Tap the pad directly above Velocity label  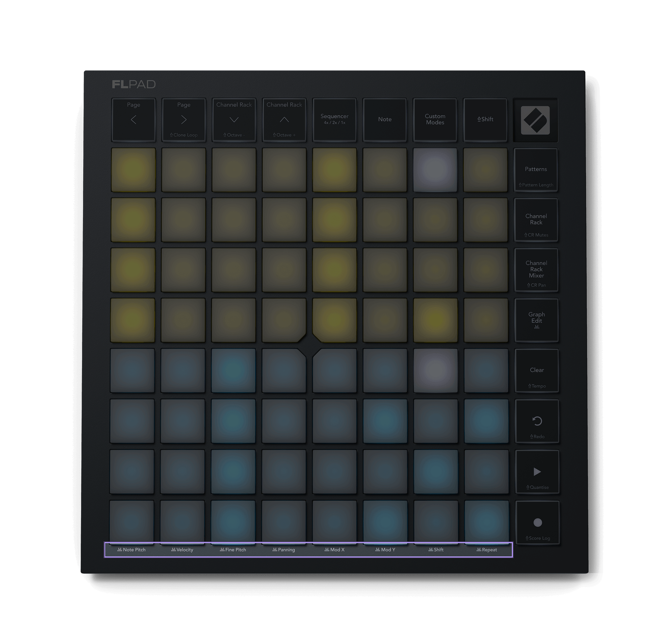[182, 522]
